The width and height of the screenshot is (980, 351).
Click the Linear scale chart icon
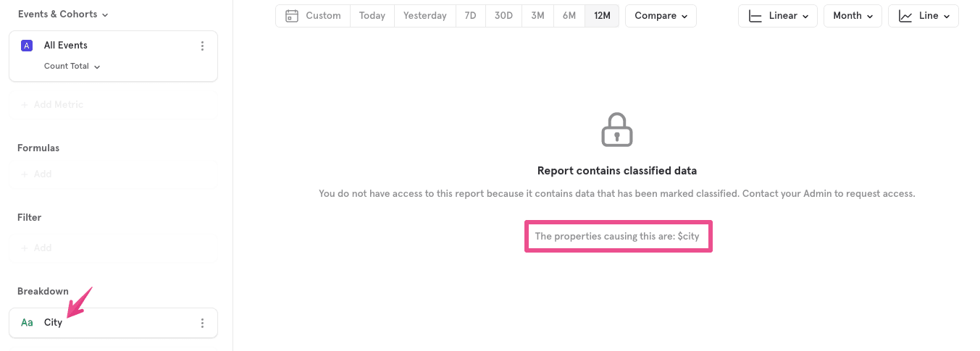click(x=755, y=16)
